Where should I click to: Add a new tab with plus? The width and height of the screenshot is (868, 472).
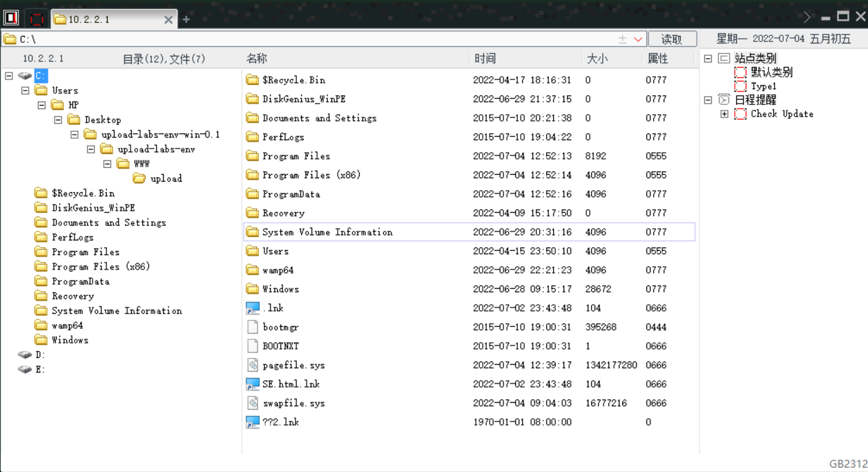click(x=186, y=19)
